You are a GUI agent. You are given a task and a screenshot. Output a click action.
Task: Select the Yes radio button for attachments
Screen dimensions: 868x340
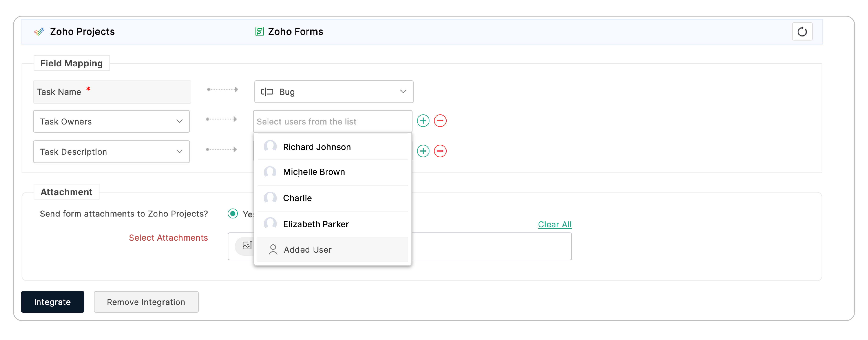tap(232, 214)
